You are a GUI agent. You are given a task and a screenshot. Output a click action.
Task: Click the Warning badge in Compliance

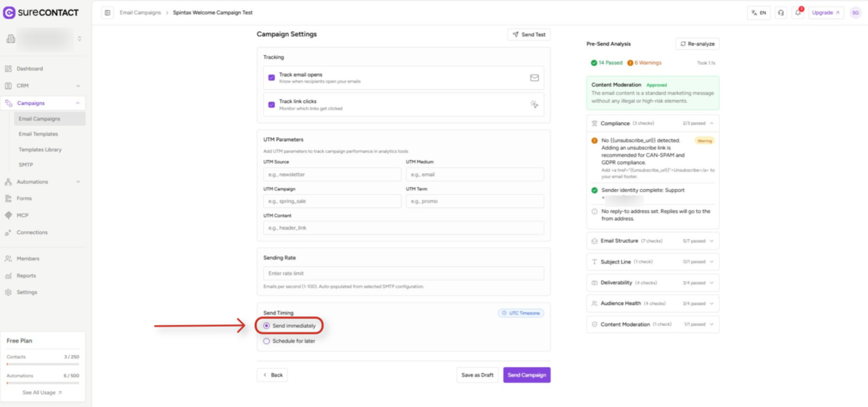(704, 140)
